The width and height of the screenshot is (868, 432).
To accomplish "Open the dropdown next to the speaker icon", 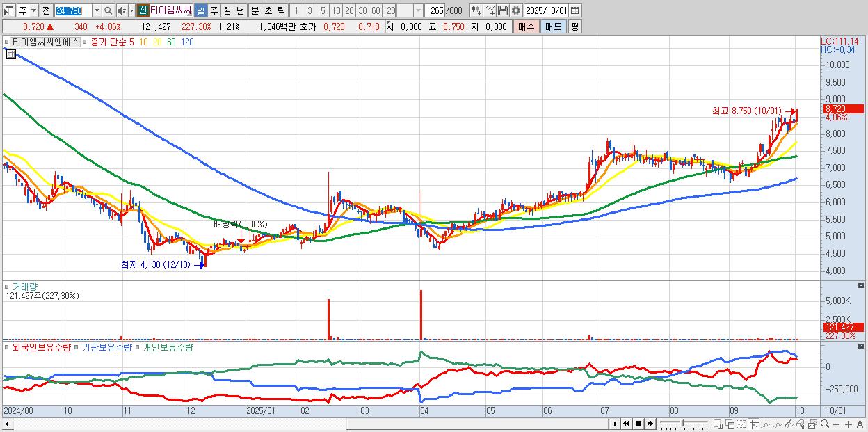I will [x=131, y=10].
